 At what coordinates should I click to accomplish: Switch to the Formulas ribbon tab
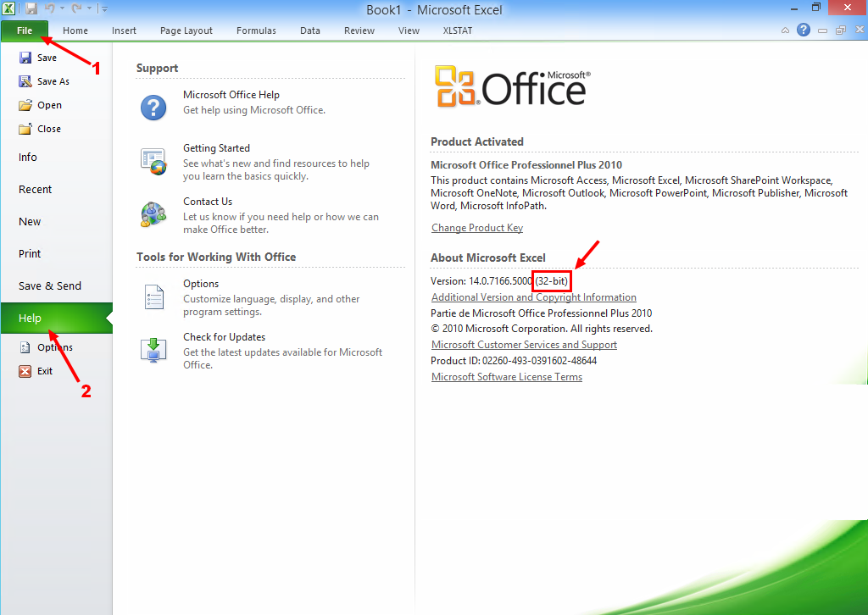pyautogui.click(x=256, y=30)
